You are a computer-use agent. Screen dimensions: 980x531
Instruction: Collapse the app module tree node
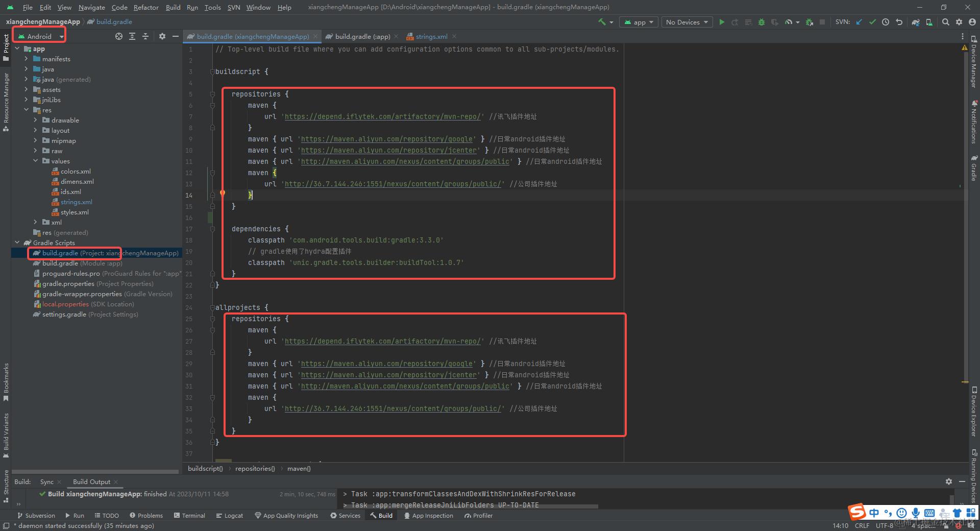[17, 49]
